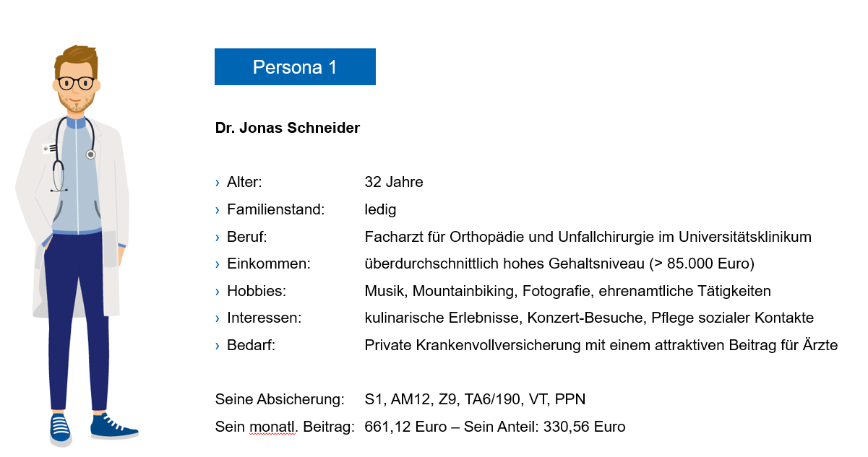Click the Hobbies label

click(x=257, y=291)
